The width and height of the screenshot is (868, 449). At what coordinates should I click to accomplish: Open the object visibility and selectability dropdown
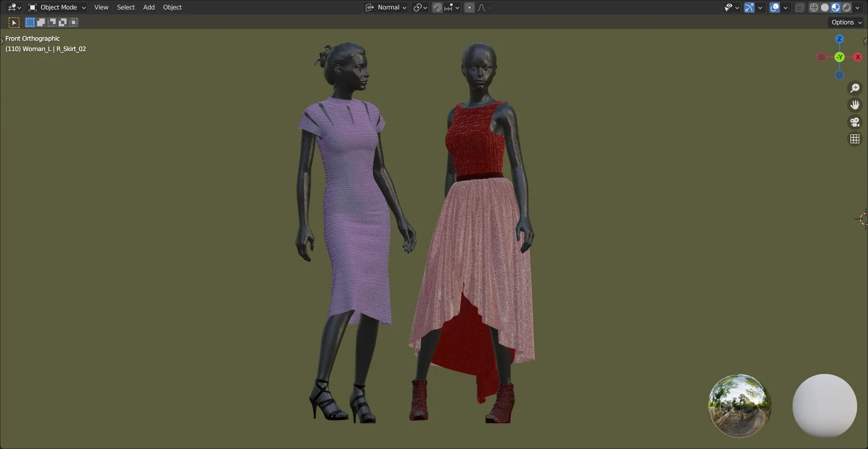(x=731, y=7)
